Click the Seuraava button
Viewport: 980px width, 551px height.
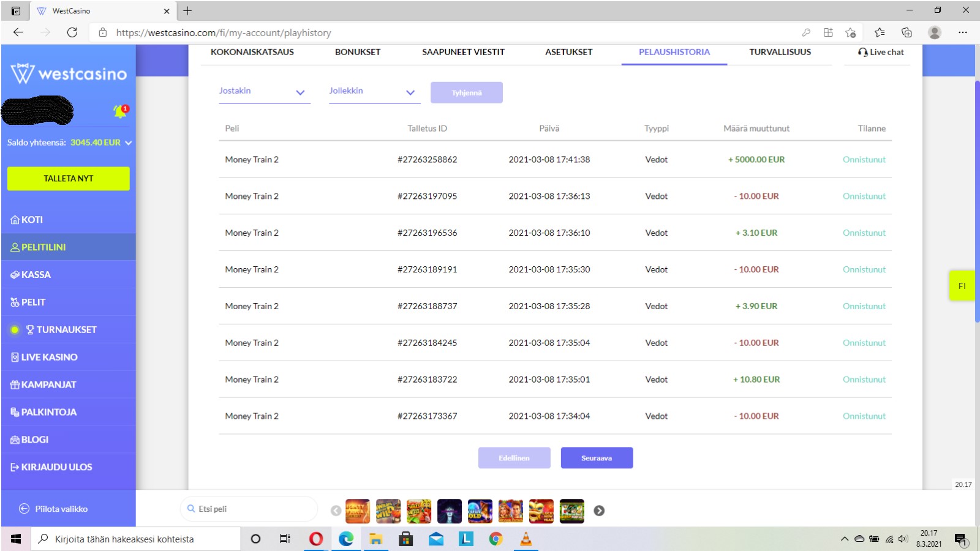(597, 458)
